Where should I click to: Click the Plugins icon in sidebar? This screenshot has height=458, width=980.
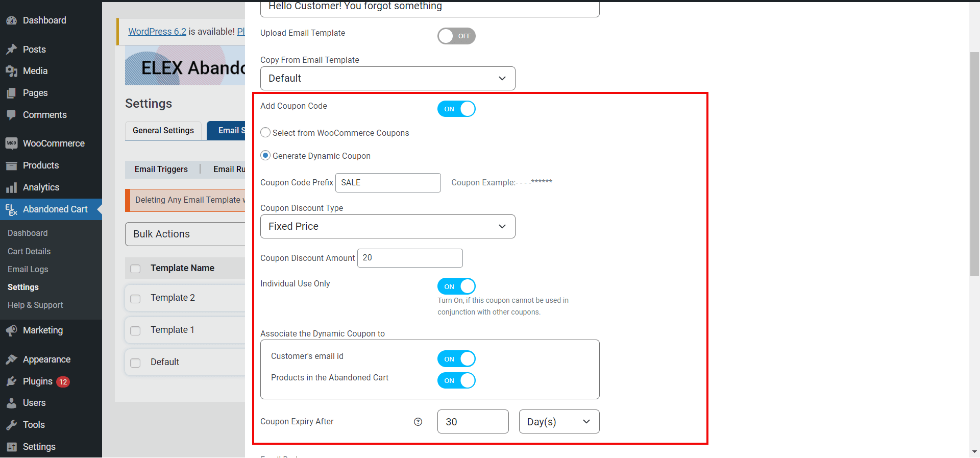pos(11,381)
